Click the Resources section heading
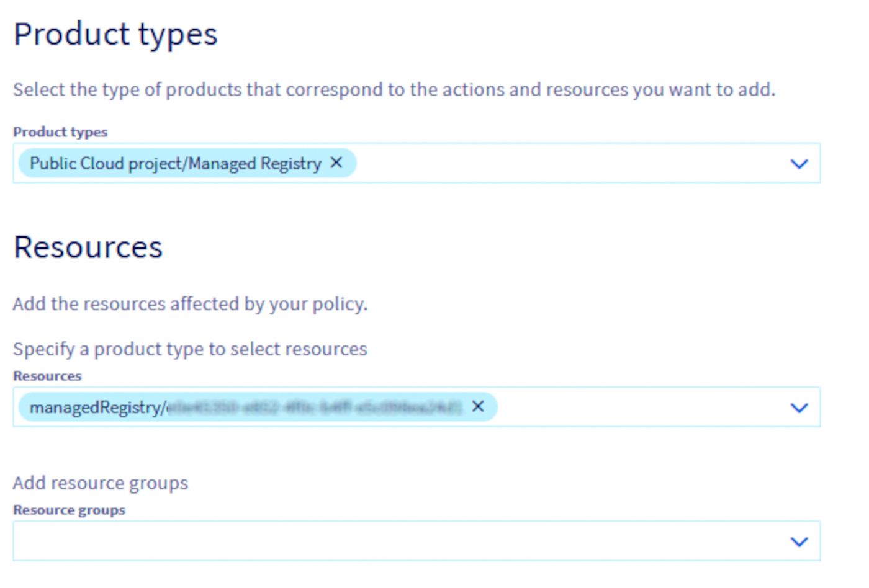 tap(88, 246)
